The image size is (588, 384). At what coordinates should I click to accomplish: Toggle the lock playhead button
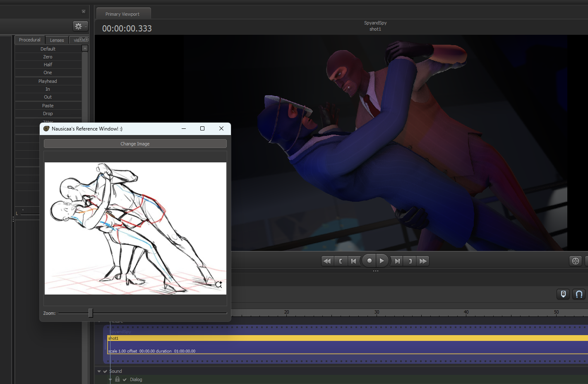click(563, 294)
